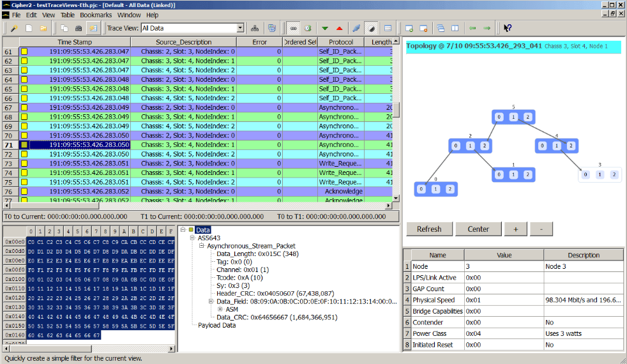This screenshot has height=364, width=627.
Task: Add a new view window icon
Action: (409, 28)
